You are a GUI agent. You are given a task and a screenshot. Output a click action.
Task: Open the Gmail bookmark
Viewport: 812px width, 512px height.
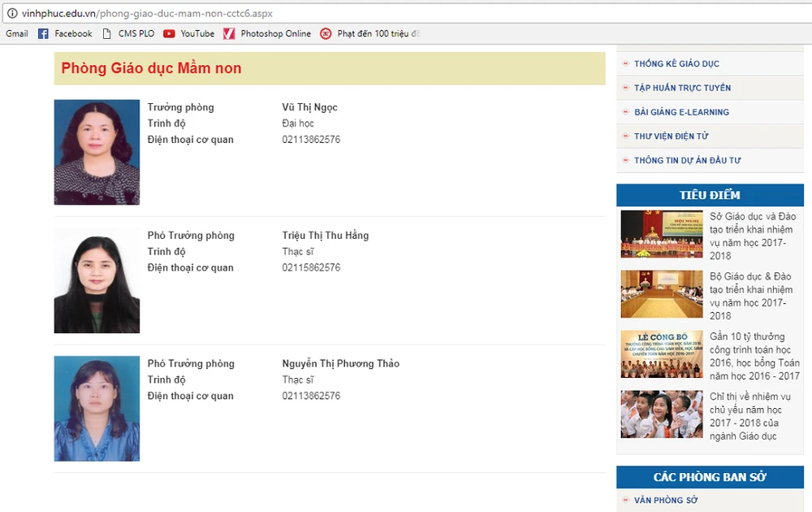[x=17, y=33]
